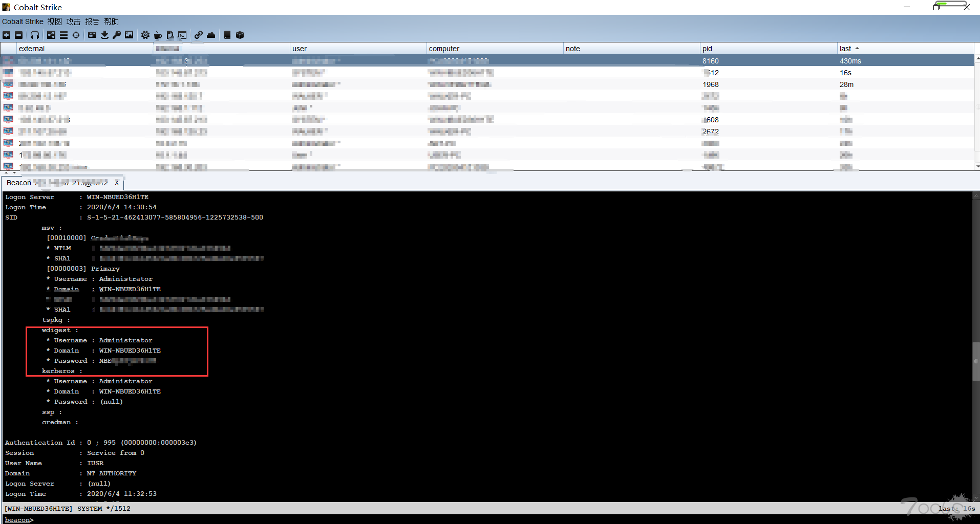980x524 pixels.
Task: Switch to pivot graph view icon
Action: [x=51, y=35]
